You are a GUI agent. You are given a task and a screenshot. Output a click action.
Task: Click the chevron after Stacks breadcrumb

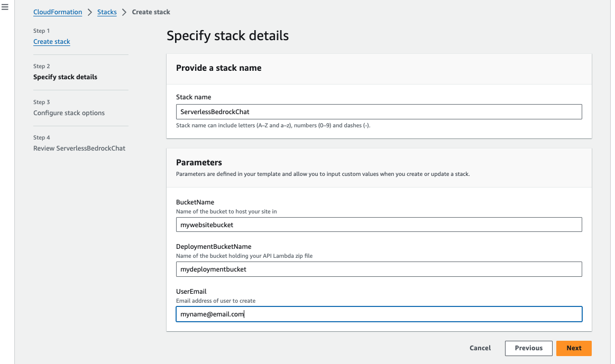pos(124,12)
